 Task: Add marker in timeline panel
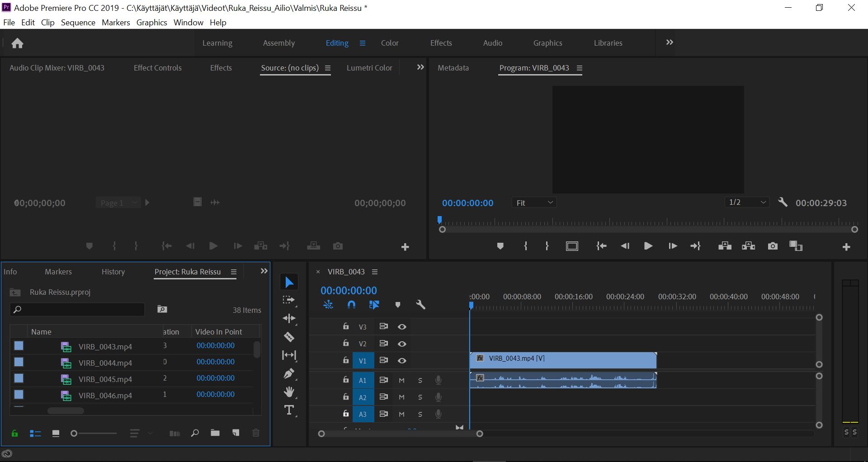click(x=398, y=305)
